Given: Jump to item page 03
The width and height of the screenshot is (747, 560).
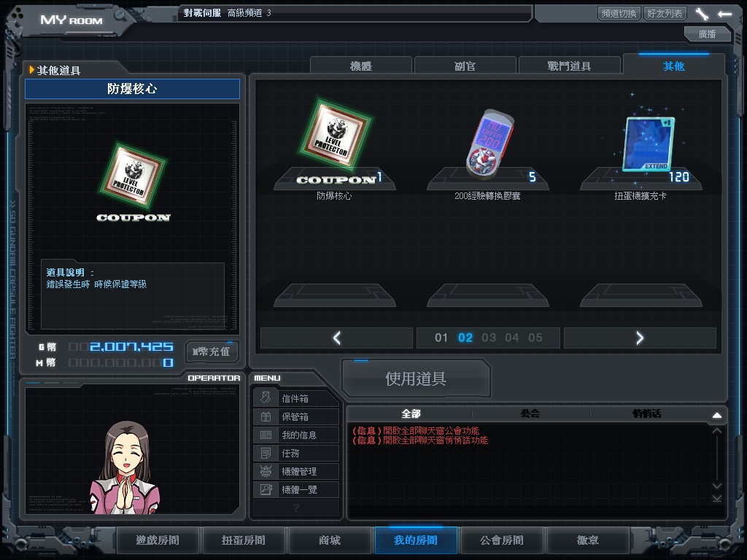Looking at the screenshot, I should click(x=489, y=338).
